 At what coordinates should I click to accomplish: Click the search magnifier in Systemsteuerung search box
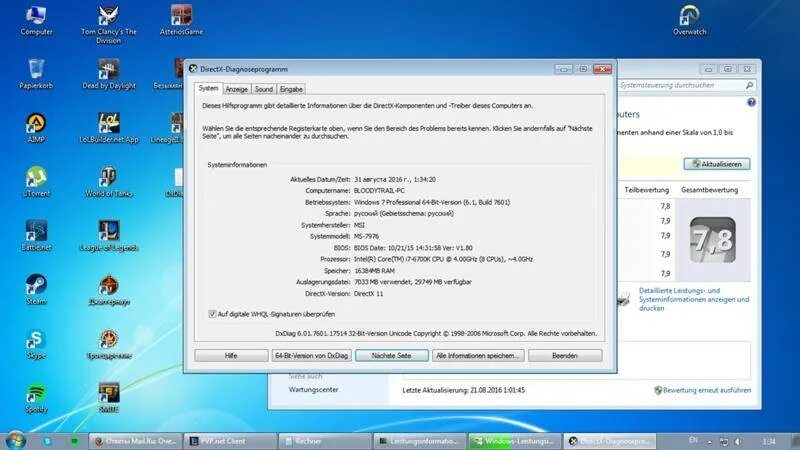coord(749,86)
